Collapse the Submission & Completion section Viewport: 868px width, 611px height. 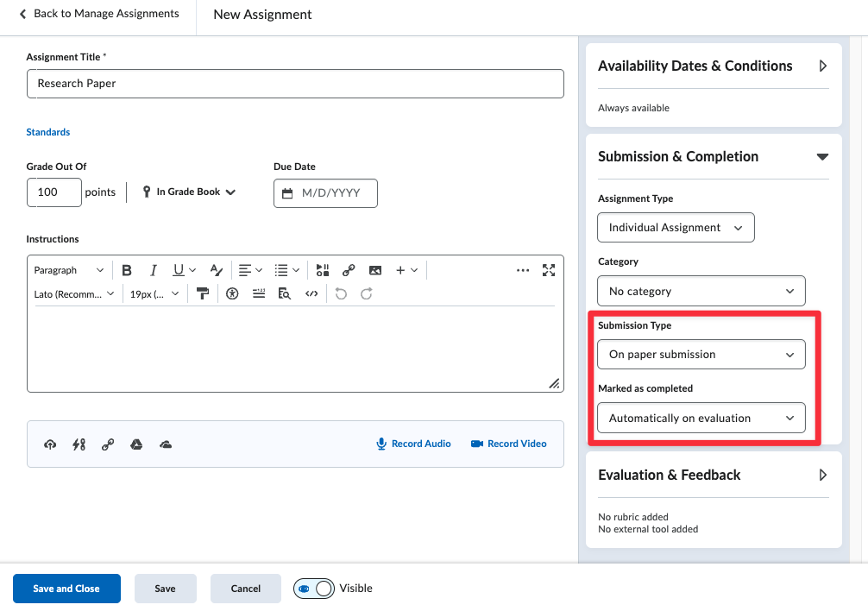coord(822,157)
